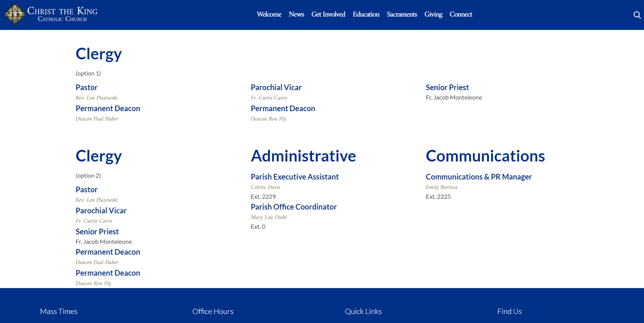644x323 pixels.
Task: Click the Office Hours footer heading
Action: (213, 311)
